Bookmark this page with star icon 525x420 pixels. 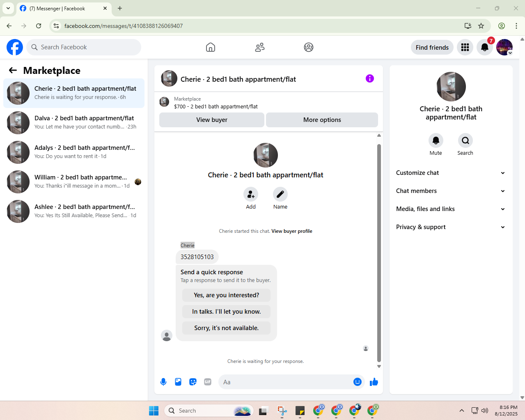(481, 26)
